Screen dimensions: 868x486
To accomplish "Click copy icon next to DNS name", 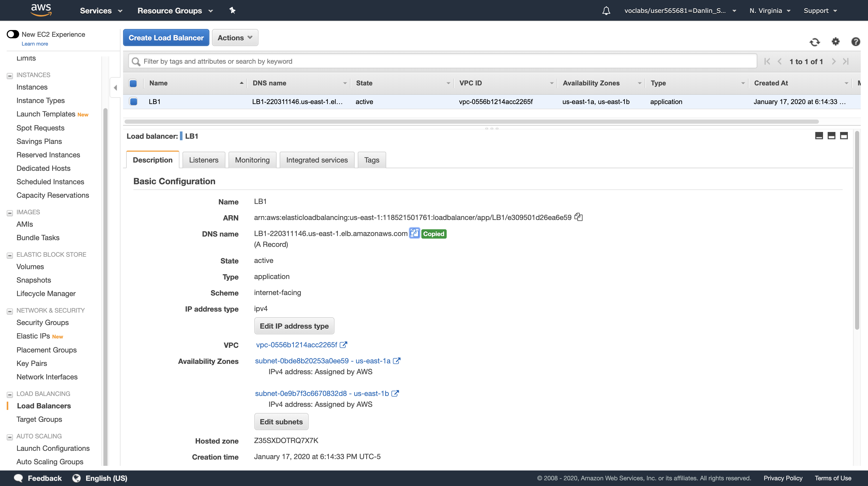I will tap(414, 233).
